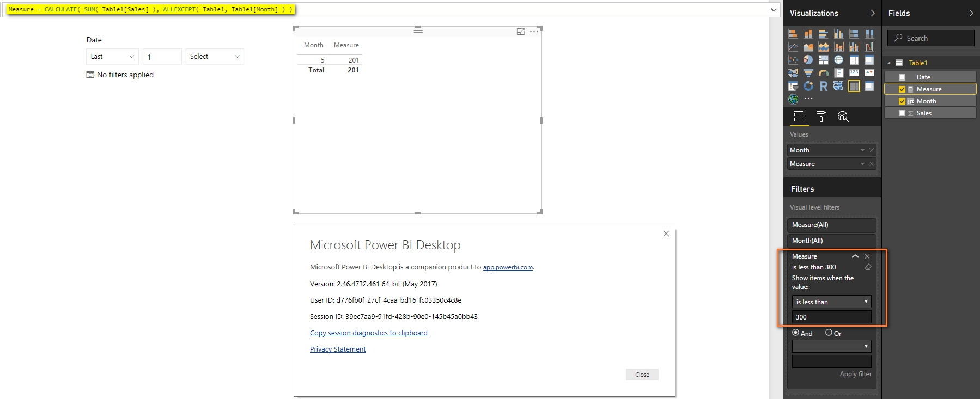Collapse the Table1 tree node
The height and width of the screenshot is (399, 980).
(x=889, y=63)
